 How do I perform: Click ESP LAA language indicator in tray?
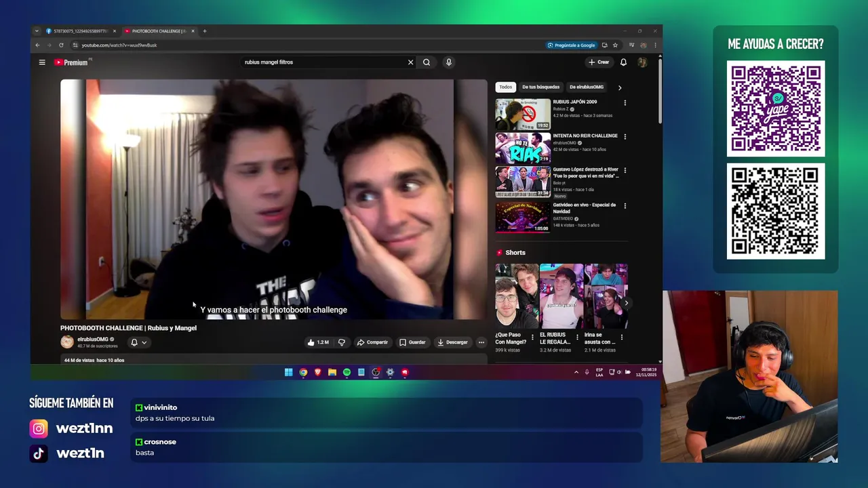click(599, 372)
